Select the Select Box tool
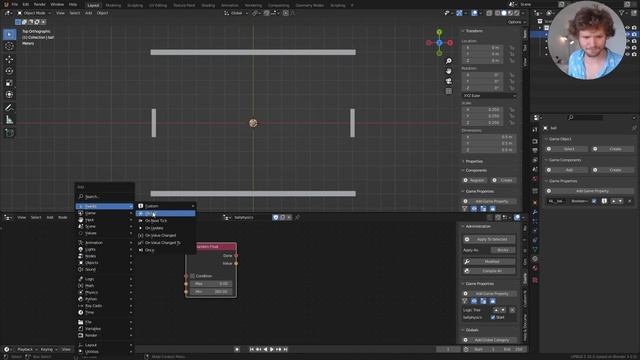Screen dimensions: 640x360 [x=9, y=34]
